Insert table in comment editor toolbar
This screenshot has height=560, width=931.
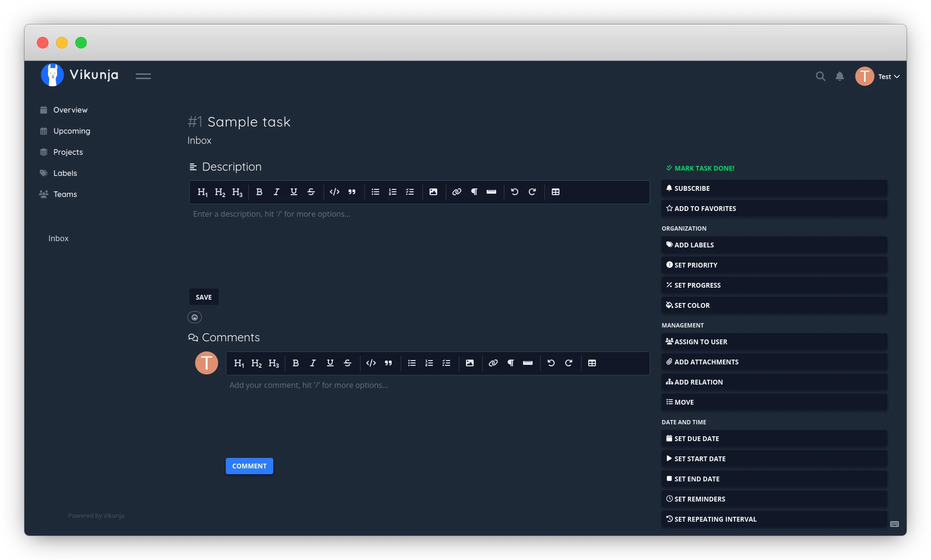[x=592, y=363]
